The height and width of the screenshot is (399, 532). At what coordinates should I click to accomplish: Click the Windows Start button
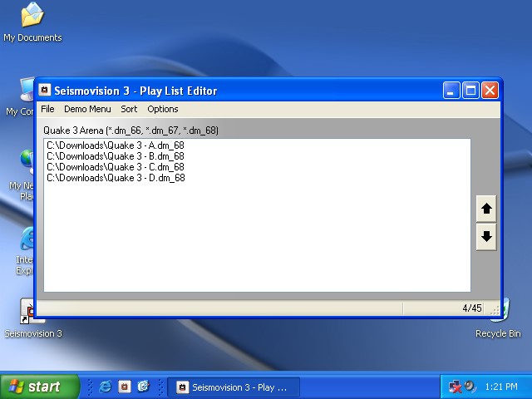[x=39, y=387]
